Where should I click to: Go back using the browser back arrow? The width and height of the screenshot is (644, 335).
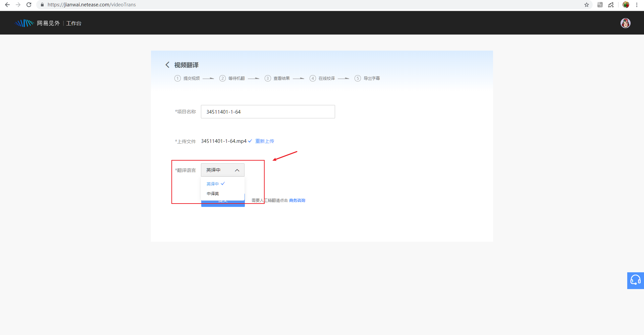click(7, 5)
